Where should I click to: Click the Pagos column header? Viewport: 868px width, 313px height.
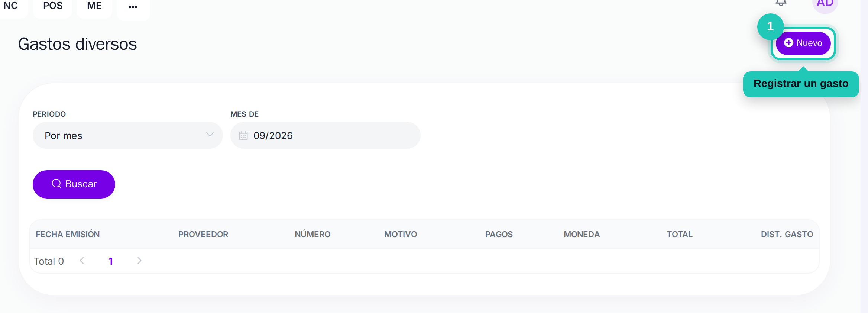499,234
